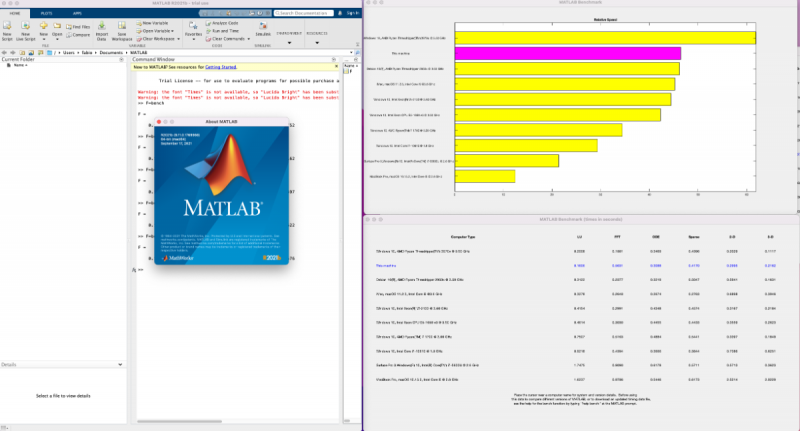
Task: Close the About MATLAB dialog
Action: pos(159,121)
